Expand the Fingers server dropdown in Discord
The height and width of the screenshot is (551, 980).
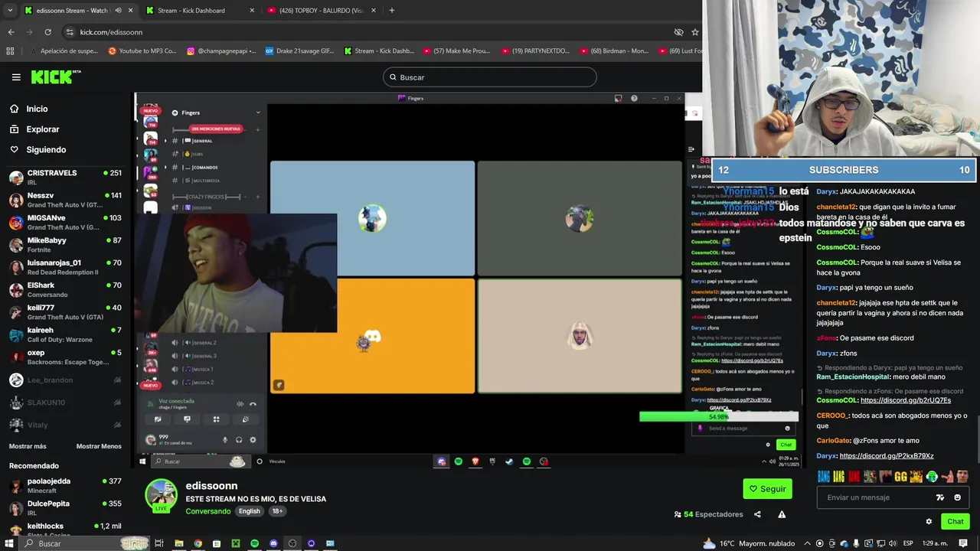click(x=258, y=112)
